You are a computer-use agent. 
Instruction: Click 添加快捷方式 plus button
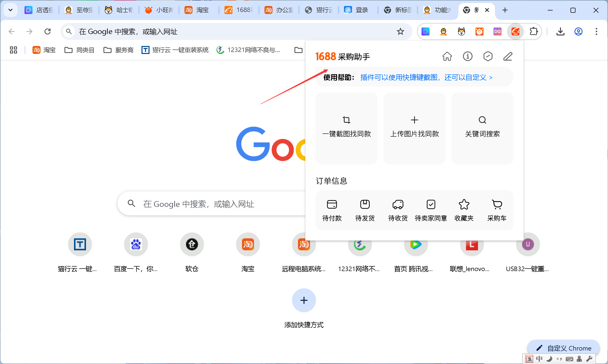pos(304,300)
